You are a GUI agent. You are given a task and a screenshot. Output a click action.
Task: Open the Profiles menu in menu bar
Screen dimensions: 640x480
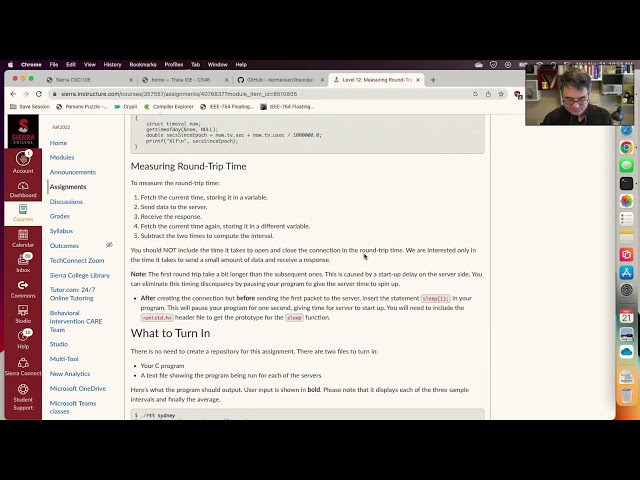pyautogui.click(x=173, y=64)
